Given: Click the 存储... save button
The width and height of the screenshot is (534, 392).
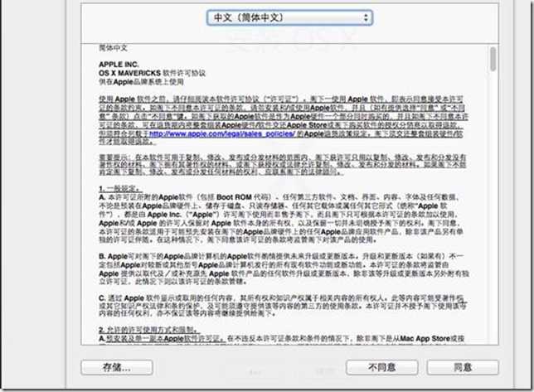Looking at the screenshot, I should tap(117, 367).
